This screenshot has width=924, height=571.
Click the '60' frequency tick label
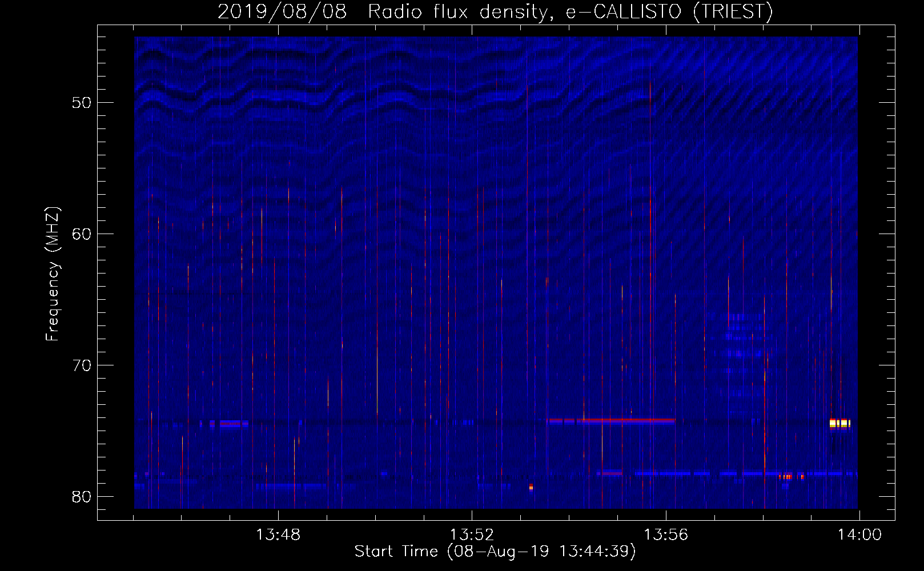pyautogui.click(x=82, y=234)
